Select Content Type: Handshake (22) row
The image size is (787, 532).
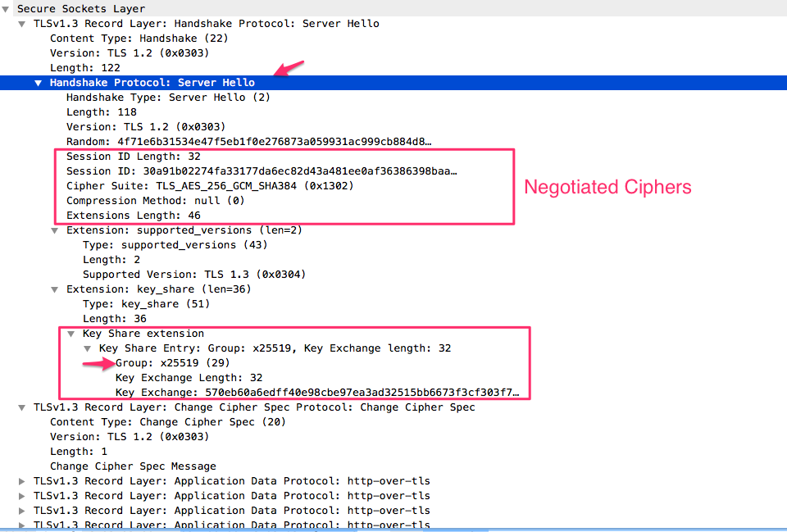point(139,39)
